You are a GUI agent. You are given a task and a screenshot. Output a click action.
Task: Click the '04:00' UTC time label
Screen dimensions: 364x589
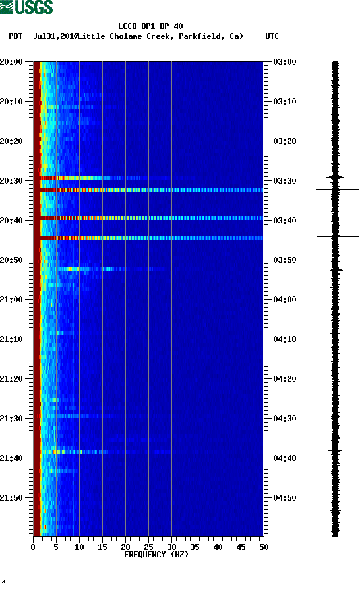285,300
